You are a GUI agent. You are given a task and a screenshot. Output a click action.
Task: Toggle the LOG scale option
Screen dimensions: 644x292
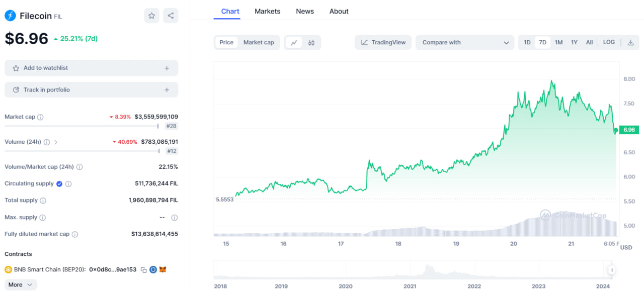coord(609,43)
